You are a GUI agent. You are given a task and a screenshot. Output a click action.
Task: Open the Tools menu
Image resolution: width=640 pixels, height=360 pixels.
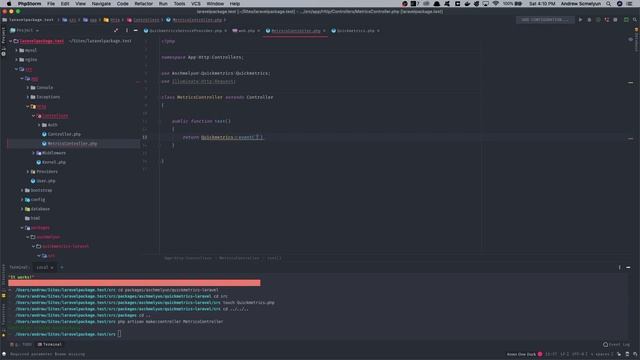click(179, 4)
